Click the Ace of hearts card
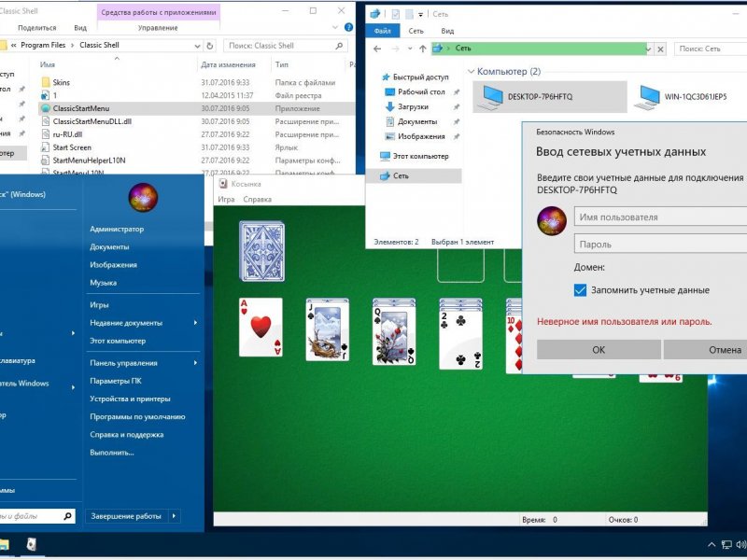This screenshot has height=560, width=747. click(261, 328)
